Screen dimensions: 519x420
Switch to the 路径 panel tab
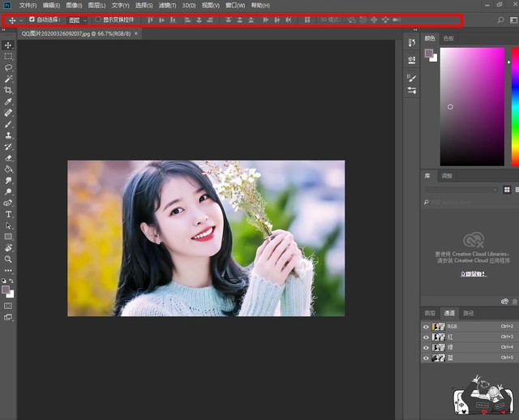468,313
